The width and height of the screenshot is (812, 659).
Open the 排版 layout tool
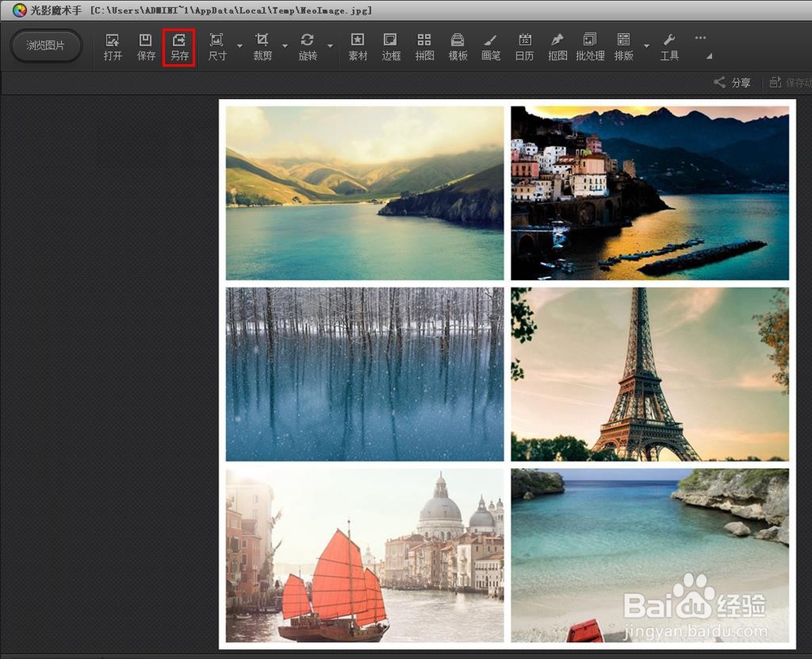pos(624,47)
